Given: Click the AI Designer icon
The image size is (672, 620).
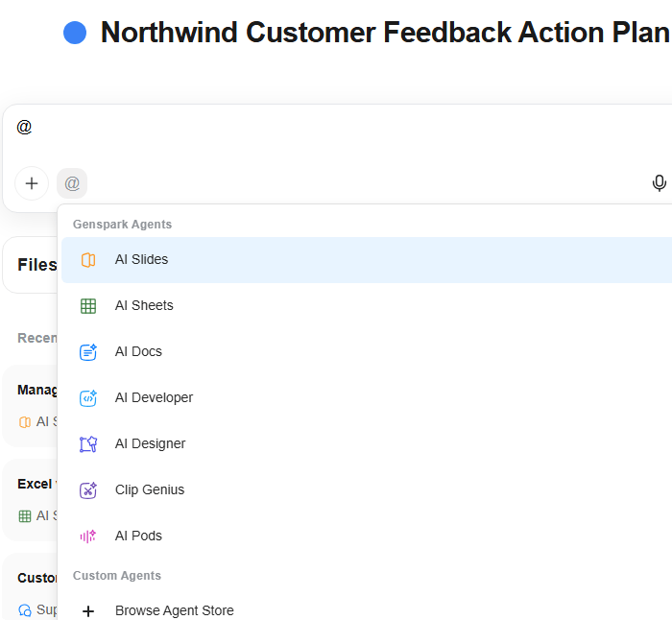Looking at the screenshot, I should click(88, 444).
